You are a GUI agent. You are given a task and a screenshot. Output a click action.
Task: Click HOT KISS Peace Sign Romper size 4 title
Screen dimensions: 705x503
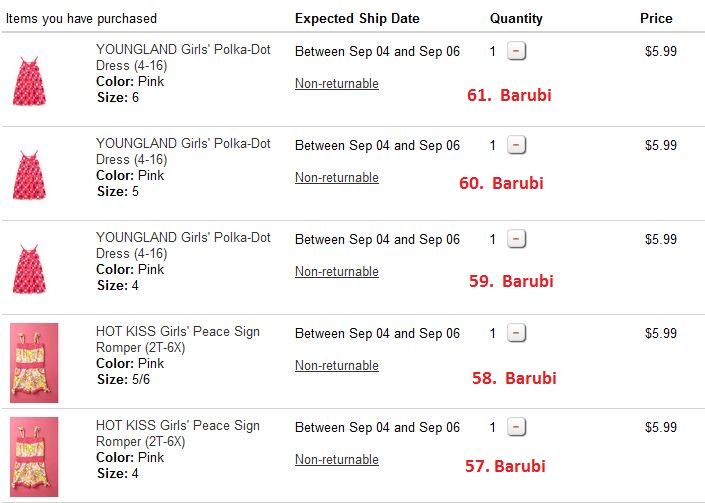(x=177, y=432)
